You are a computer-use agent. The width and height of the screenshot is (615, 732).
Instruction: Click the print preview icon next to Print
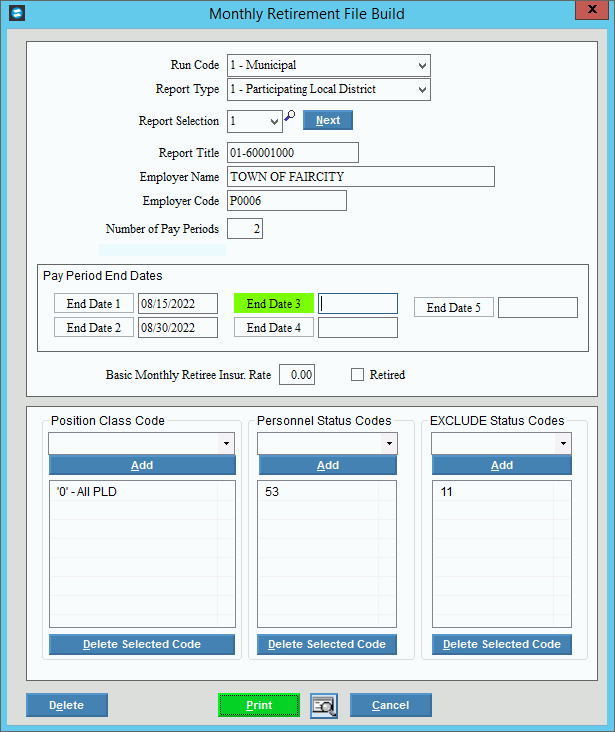323,705
